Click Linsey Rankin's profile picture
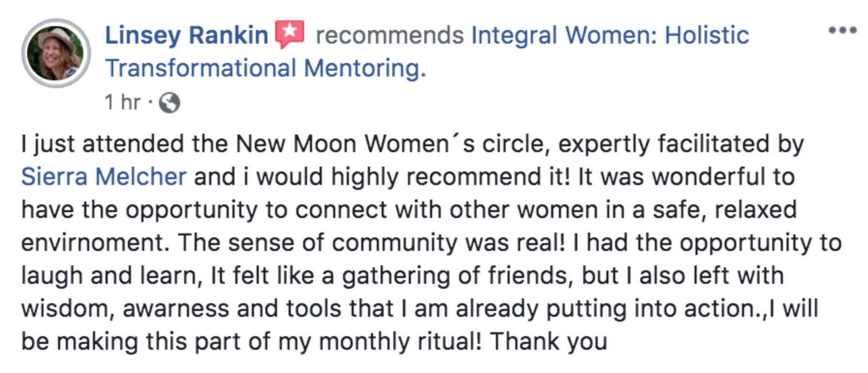 click(x=56, y=53)
